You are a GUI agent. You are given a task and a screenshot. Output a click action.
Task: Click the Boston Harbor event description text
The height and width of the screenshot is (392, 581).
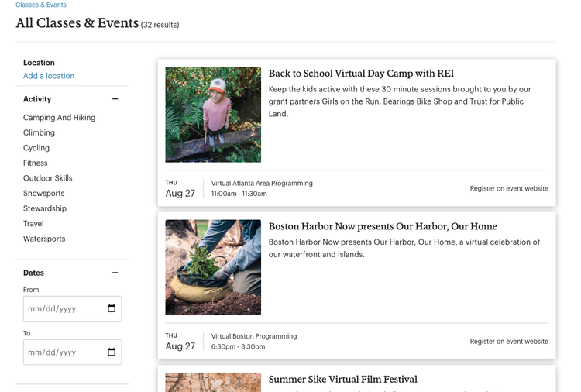(404, 248)
